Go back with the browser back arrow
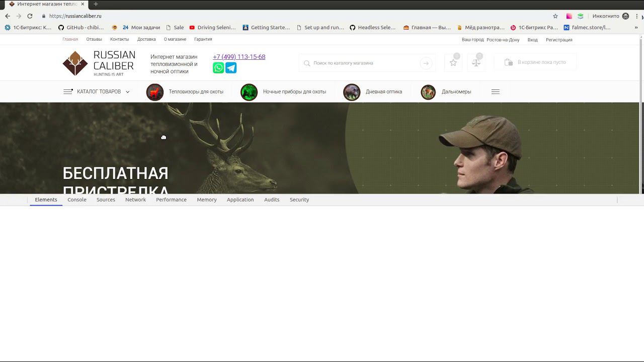The height and width of the screenshot is (362, 644). pyautogui.click(x=8, y=16)
